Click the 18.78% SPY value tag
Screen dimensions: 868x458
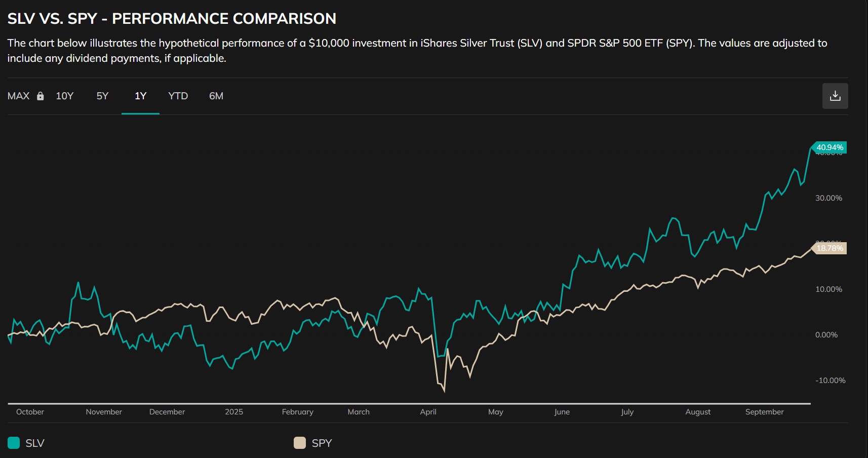point(830,248)
